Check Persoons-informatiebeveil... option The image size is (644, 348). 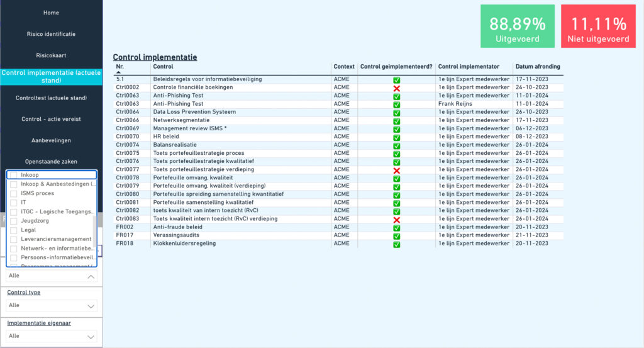coord(14,258)
